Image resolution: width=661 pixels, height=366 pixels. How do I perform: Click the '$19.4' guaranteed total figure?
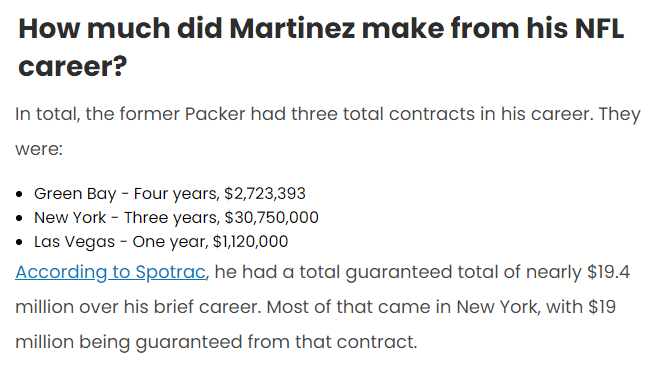pyautogui.click(x=608, y=272)
